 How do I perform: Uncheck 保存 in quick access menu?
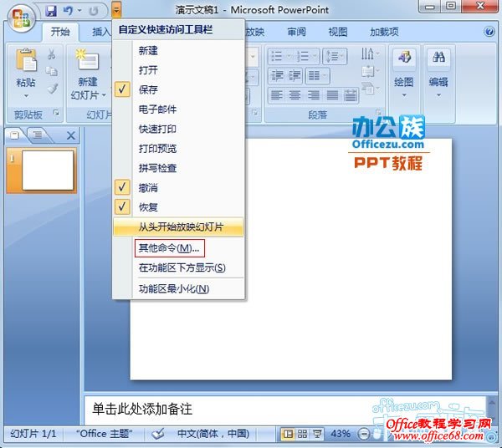(179, 89)
